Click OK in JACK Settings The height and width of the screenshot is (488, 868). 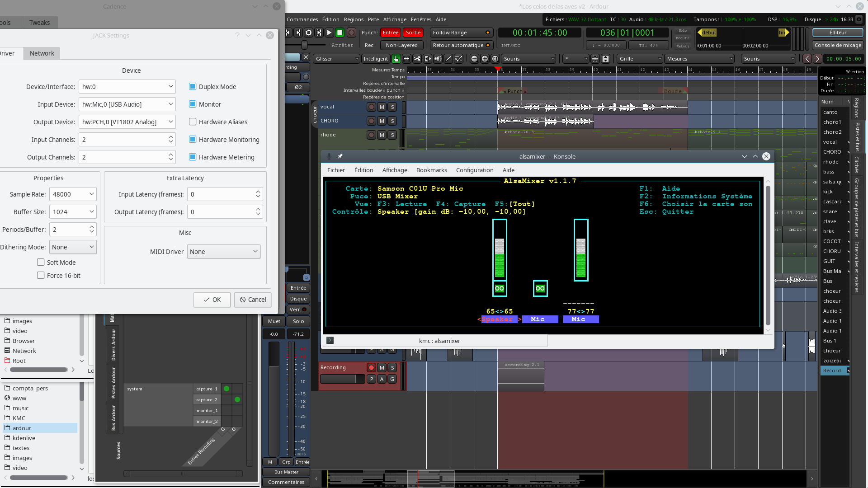point(212,300)
